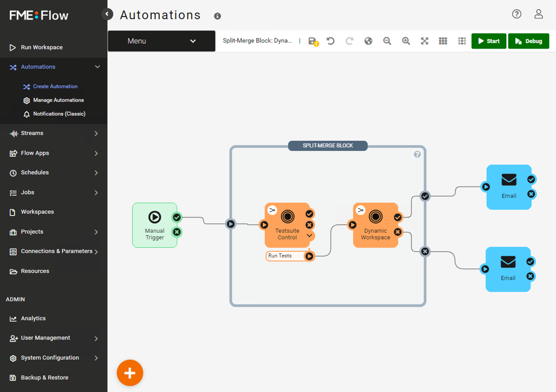Undo the last change
Viewport: 556px width, 392px height.
(x=331, y=41)
